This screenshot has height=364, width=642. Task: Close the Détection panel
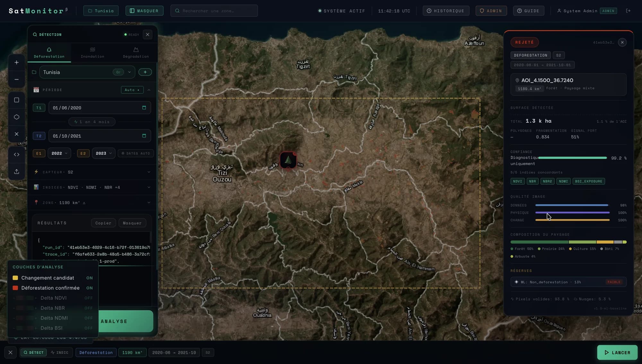148,35
